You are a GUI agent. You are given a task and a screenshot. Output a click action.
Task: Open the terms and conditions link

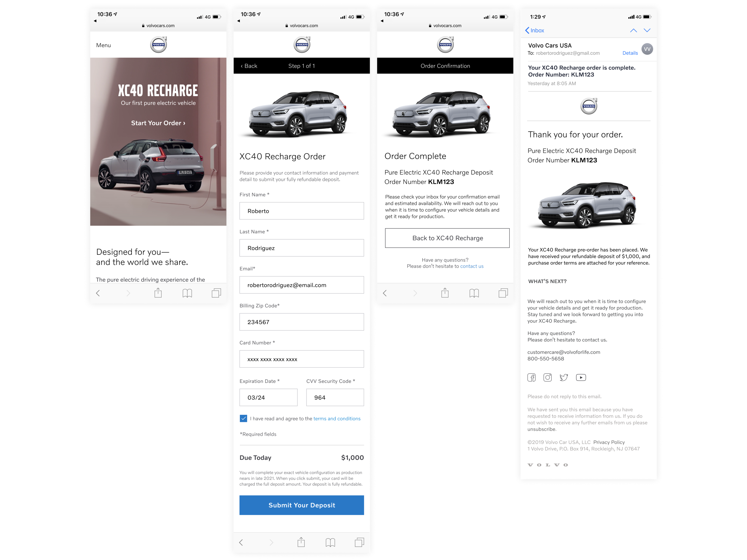click(337, 419)
